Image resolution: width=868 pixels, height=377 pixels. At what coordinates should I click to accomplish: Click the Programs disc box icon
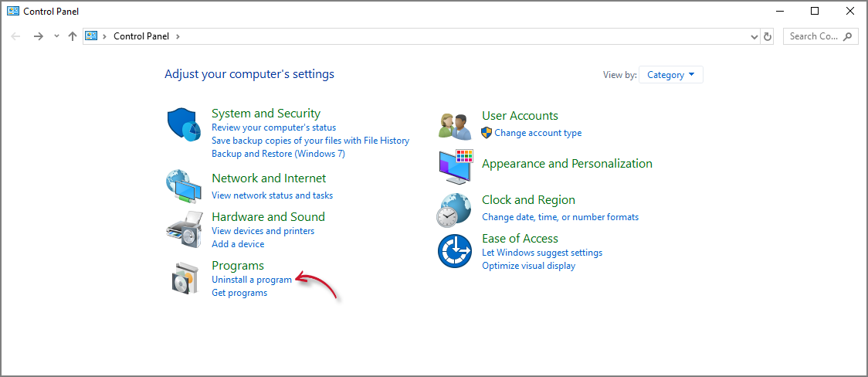click(x=185, y=278)
